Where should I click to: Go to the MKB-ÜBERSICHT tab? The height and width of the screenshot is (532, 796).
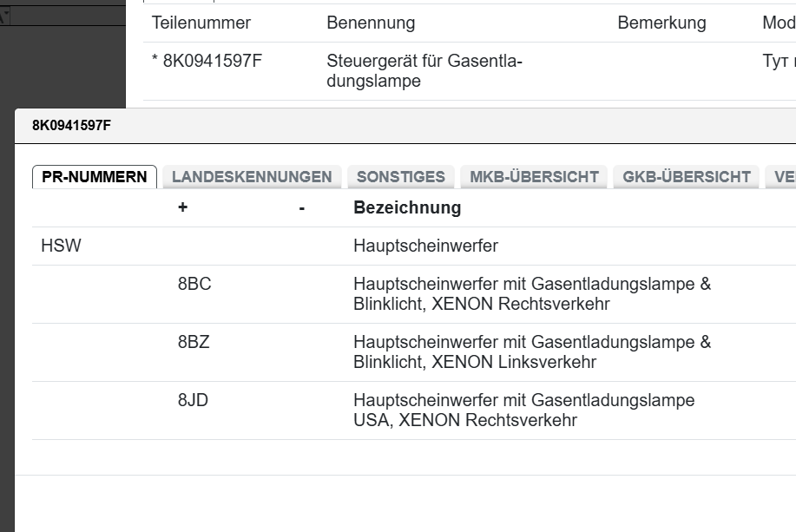(534, 177)
